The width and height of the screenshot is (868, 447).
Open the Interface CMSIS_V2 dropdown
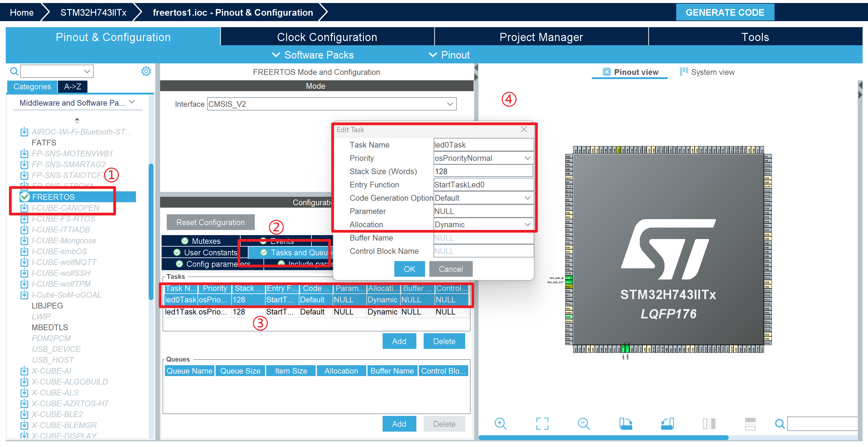pyautogui.click(x=450, y=104)
